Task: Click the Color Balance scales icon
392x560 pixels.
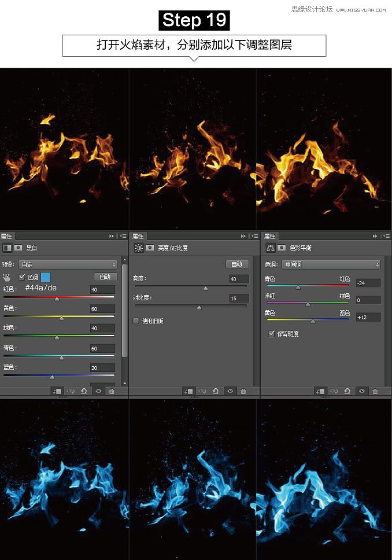Action: coord(270,248)
